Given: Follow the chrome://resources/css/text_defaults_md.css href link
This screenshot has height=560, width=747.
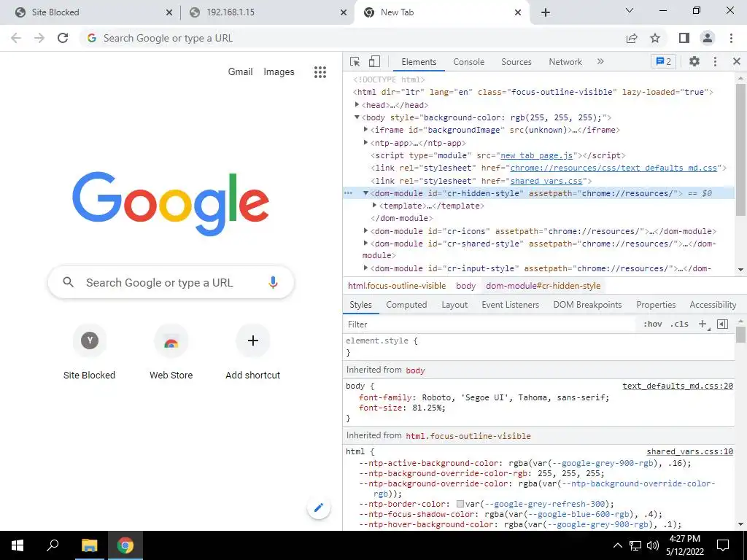Looking at the screenshot, I should (614, 168).
